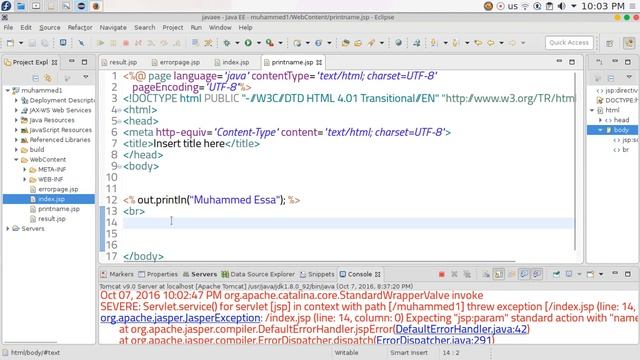Click Last Edit Location toolbar icon
Viewport: 640px width, 360px height.
point(478,43)
